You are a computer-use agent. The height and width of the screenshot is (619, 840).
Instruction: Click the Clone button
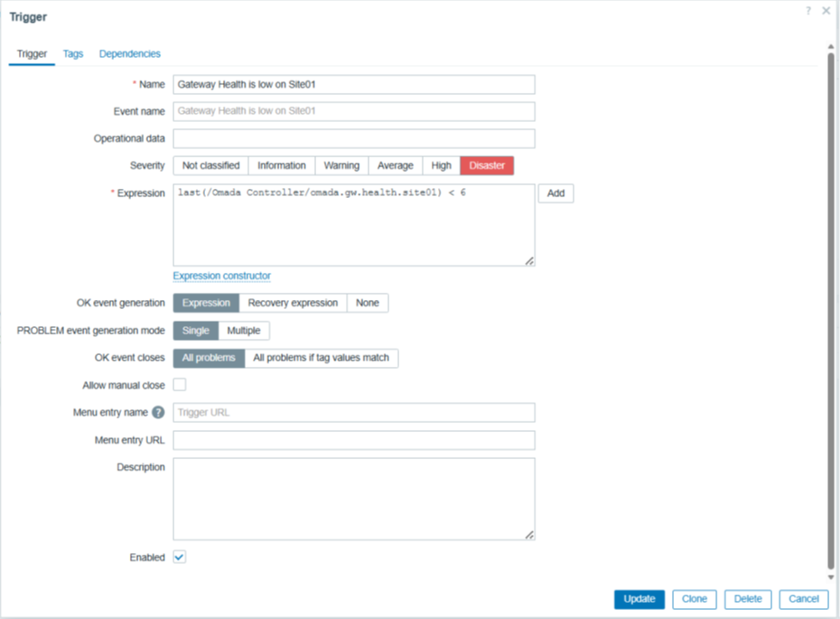[x=695, y=599]
